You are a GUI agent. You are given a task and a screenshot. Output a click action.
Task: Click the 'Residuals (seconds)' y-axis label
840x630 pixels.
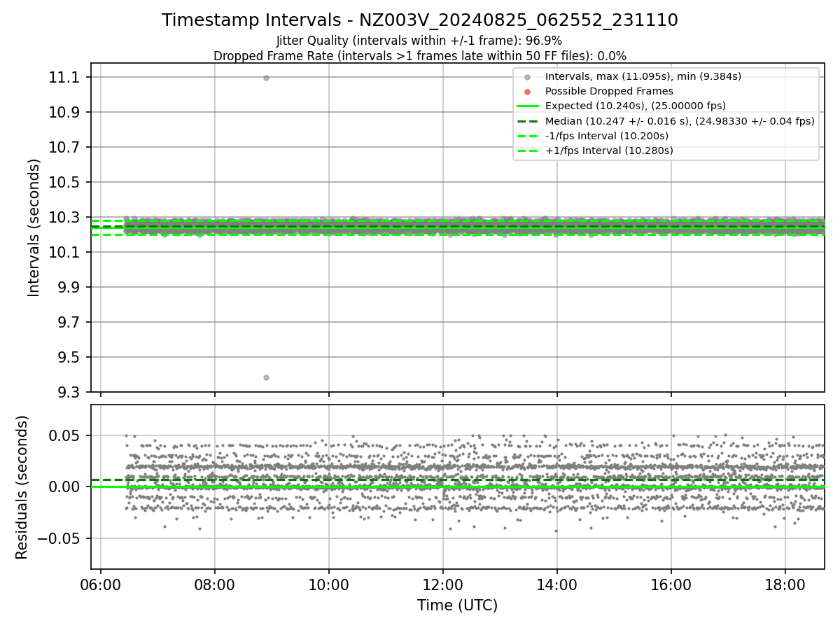22,487
